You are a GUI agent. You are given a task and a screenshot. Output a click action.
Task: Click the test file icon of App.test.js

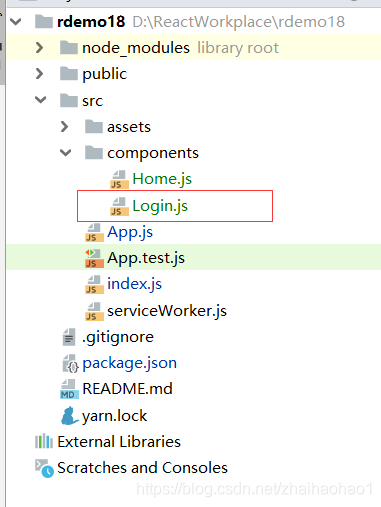(94, 258)
